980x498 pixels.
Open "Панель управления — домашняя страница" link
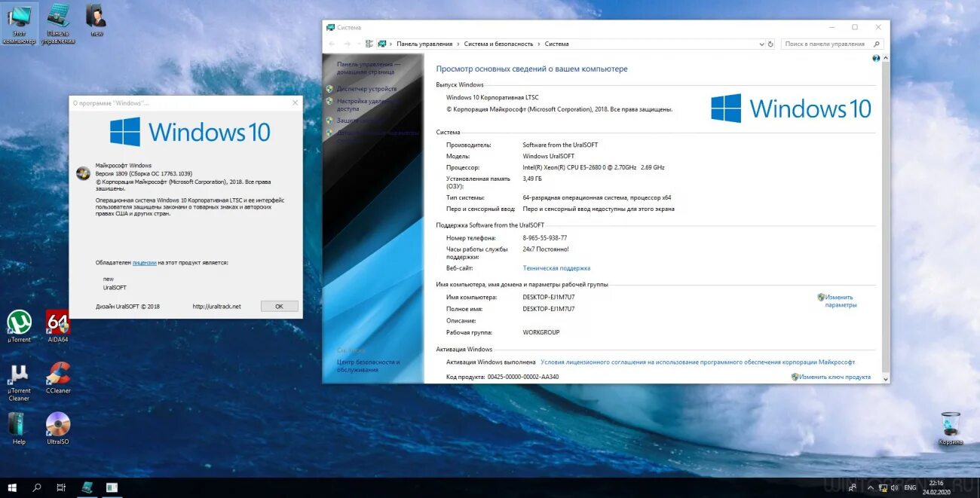point(369,68)
